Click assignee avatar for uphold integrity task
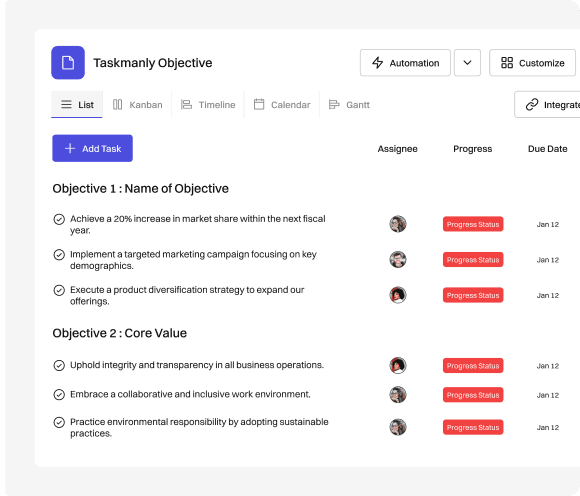This screenshot has width=580, height=496. 398,365
